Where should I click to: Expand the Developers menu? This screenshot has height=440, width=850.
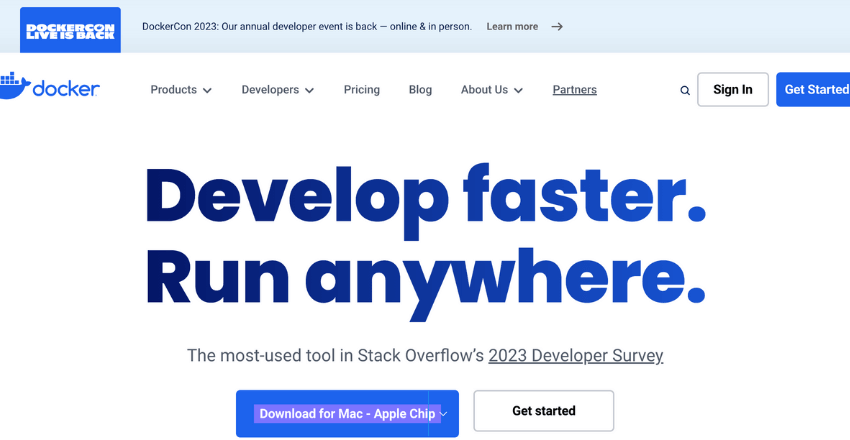(x=278, y=90)
